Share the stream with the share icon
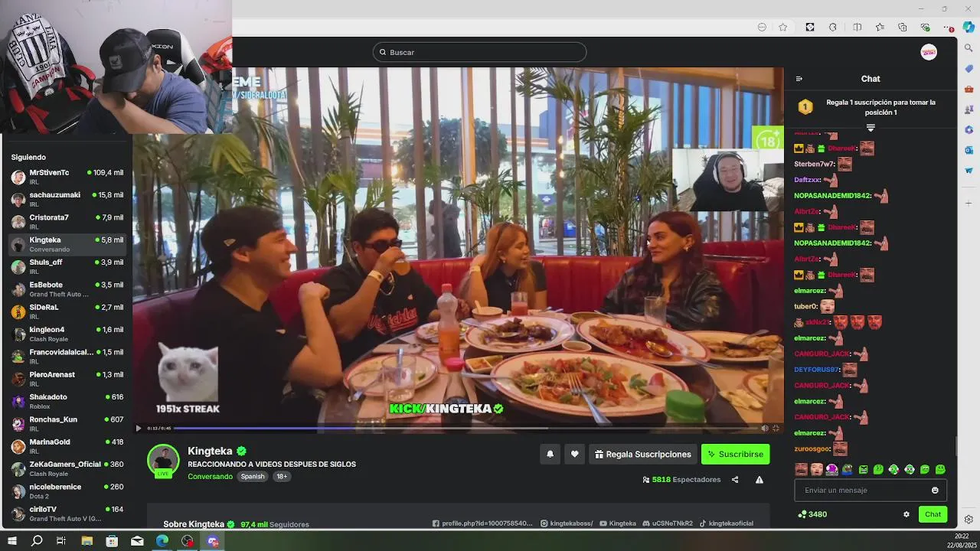Image resolution: width=980 pixels, height=551 pixels. (x=735, y=480)
